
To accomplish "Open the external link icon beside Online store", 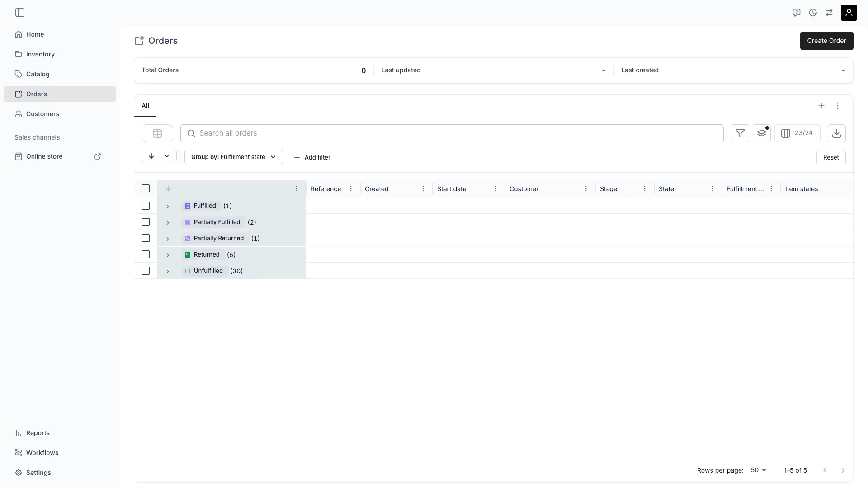I will 98,156.
